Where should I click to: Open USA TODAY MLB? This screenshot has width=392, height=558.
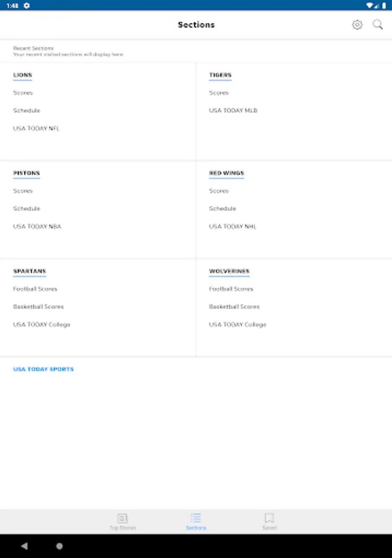pos(233,111)
